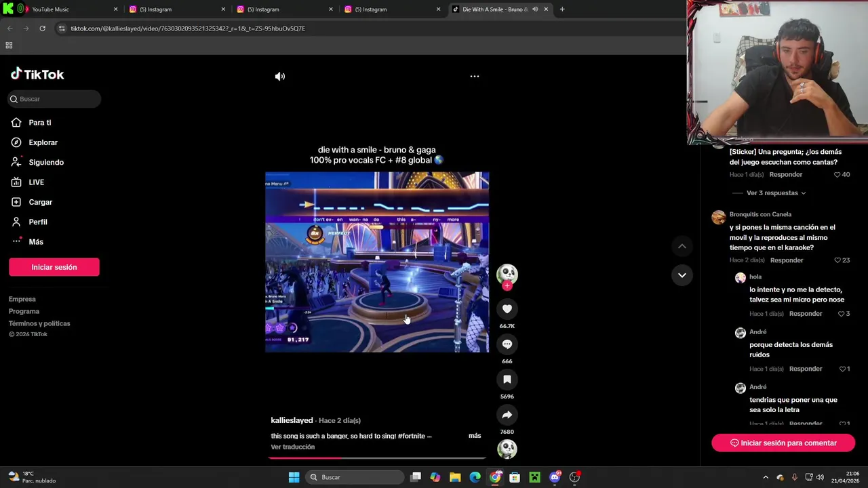Open the LIVE section

36,182
